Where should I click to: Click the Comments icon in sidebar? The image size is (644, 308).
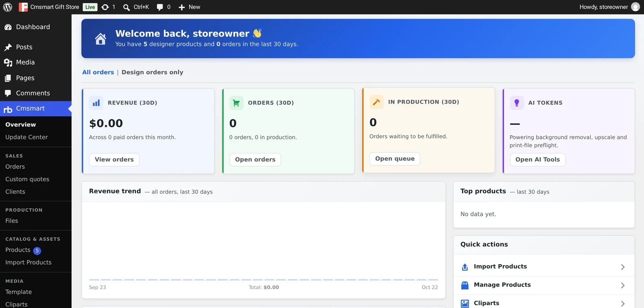pyautogui.click(x=8, y=93)
